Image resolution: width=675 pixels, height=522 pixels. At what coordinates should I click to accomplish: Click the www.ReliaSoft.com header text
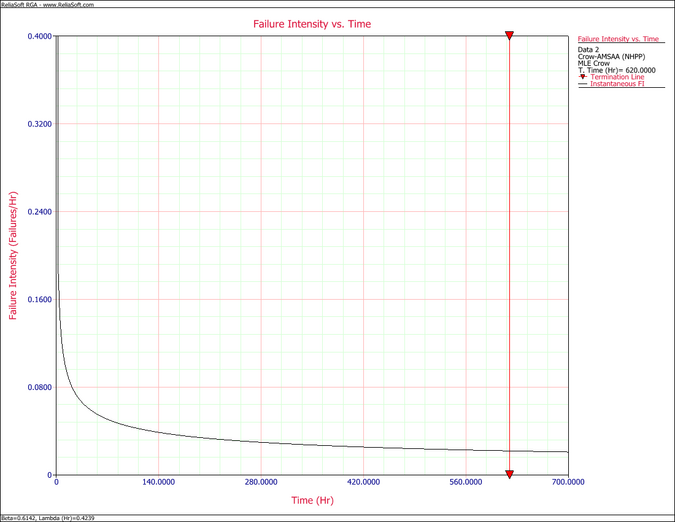[68, 4]
